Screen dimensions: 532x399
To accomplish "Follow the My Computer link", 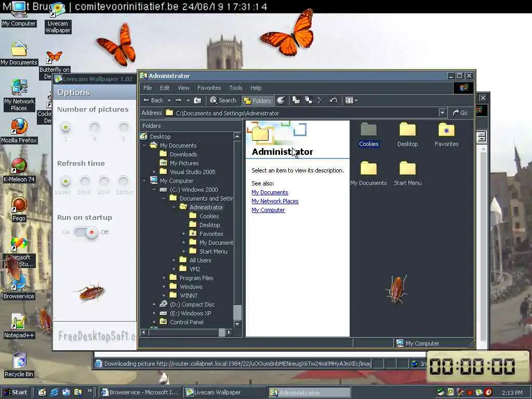I will pyautogui.click(x=268, y=210).
